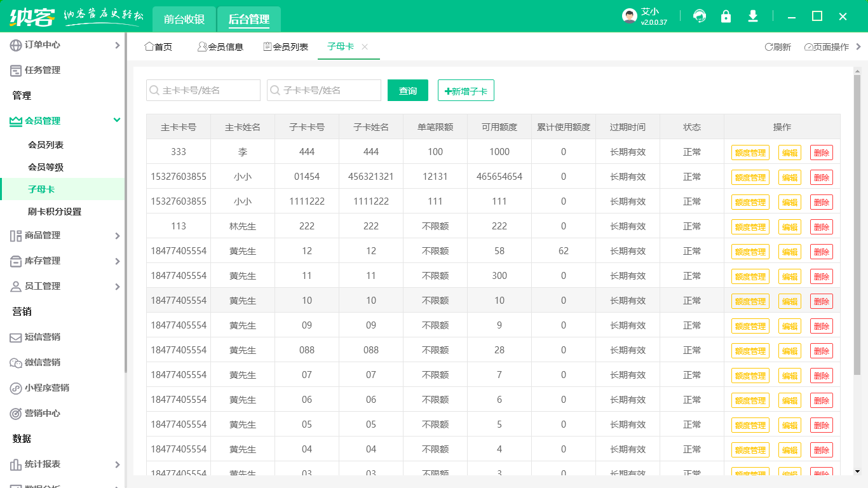The height and width of the screenshot is (488, 868).
Task: Click 删除 for sub-card 088
Action: (822, 351)
